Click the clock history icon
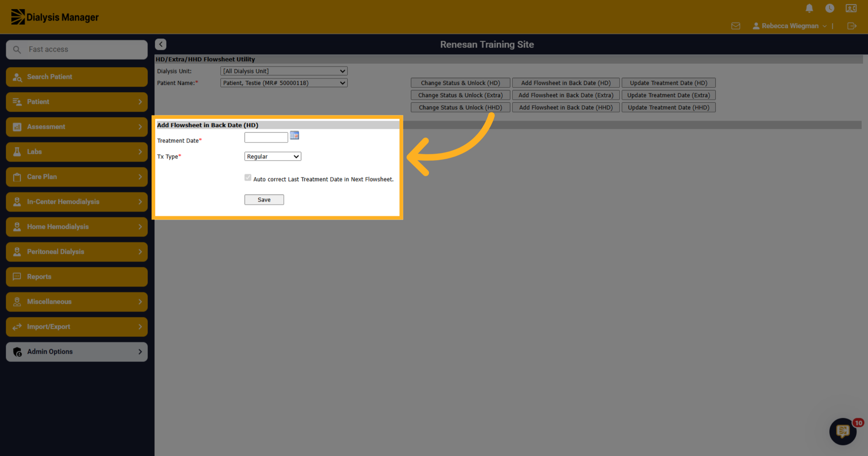The height and width of the screenshot is (456, 868). click(x=830, y=8)
